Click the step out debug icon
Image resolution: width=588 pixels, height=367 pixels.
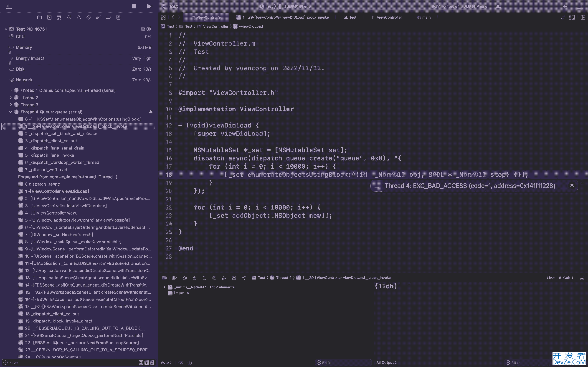point(204,278)
